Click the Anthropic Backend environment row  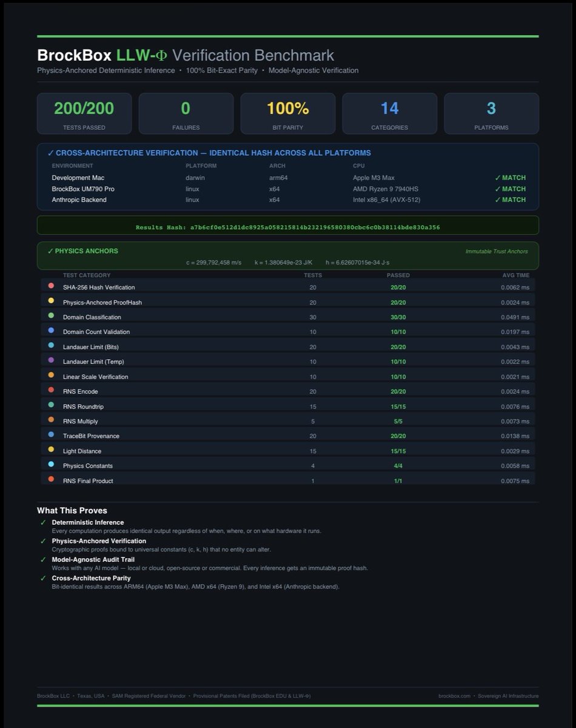288,200
